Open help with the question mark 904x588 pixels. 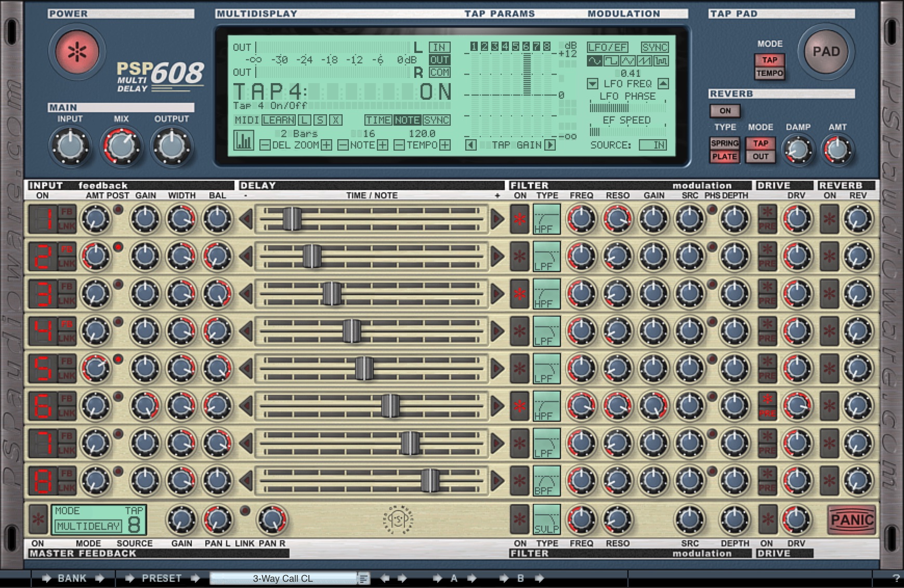(896, 578)
